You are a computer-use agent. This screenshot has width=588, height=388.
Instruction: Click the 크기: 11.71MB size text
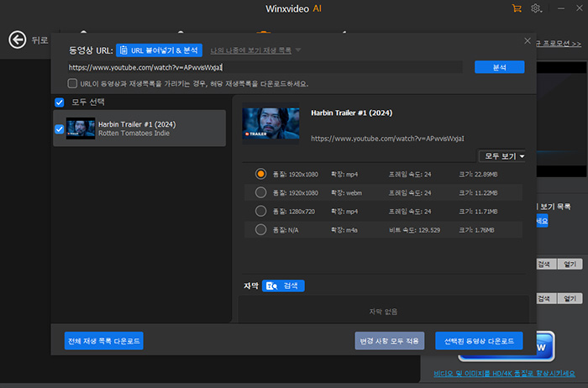478,212
